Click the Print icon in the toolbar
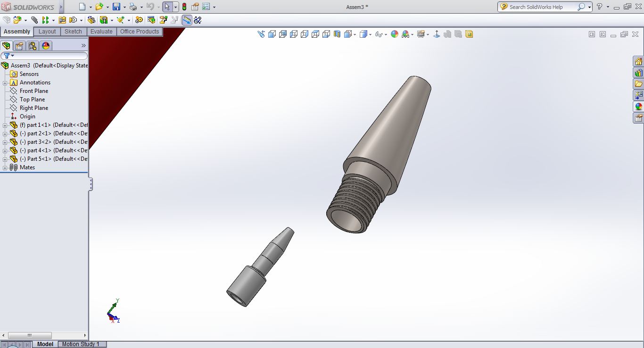The image size is (644, 348). [133, 7]
